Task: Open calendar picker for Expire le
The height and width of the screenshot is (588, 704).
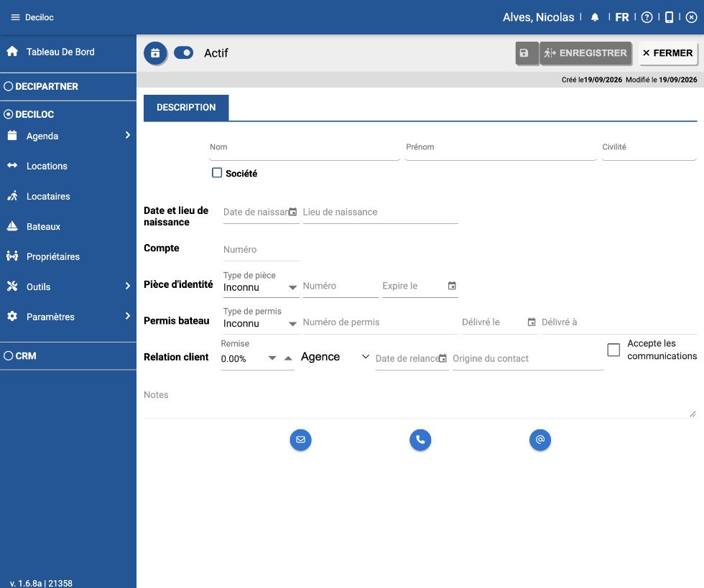Action: [452, 286]
